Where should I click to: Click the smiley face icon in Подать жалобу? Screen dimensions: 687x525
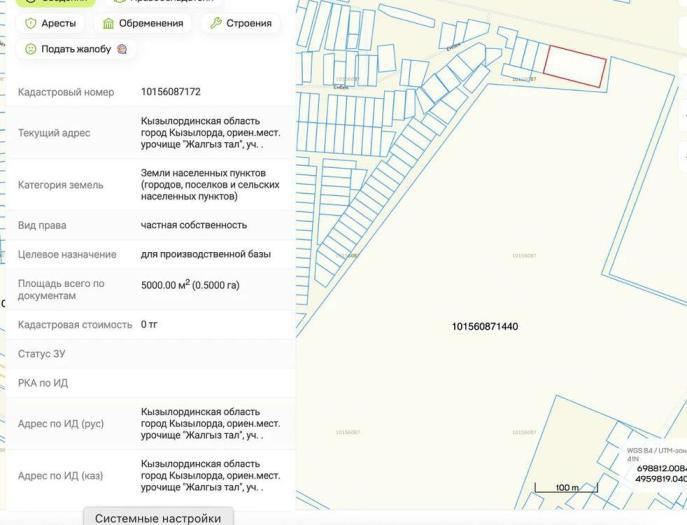30,49
